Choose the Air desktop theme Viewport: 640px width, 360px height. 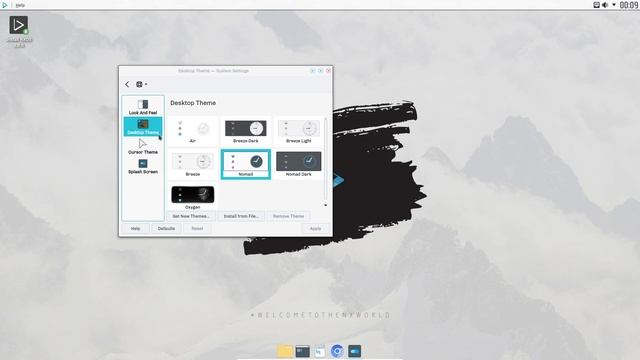point(193,131)
